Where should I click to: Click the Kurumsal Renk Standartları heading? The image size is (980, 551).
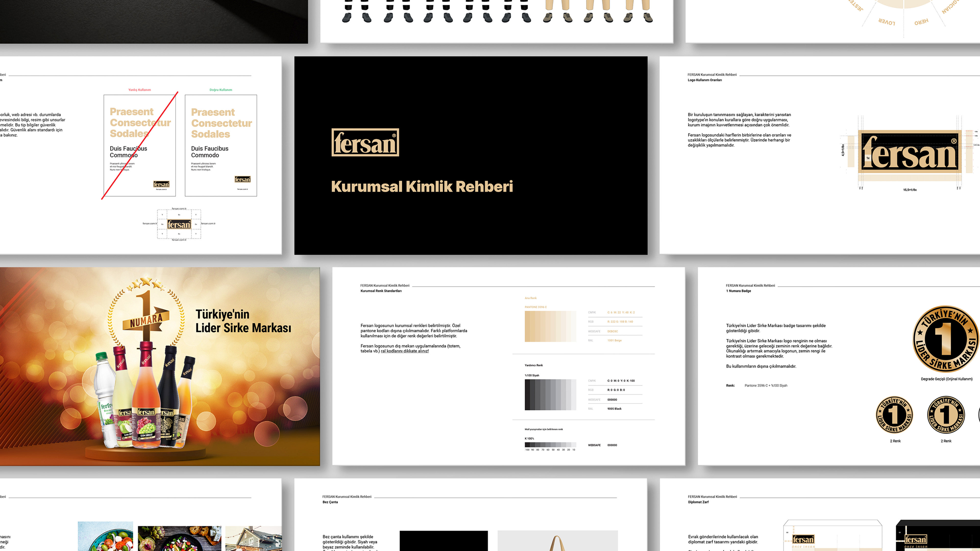tap(381, 291)
